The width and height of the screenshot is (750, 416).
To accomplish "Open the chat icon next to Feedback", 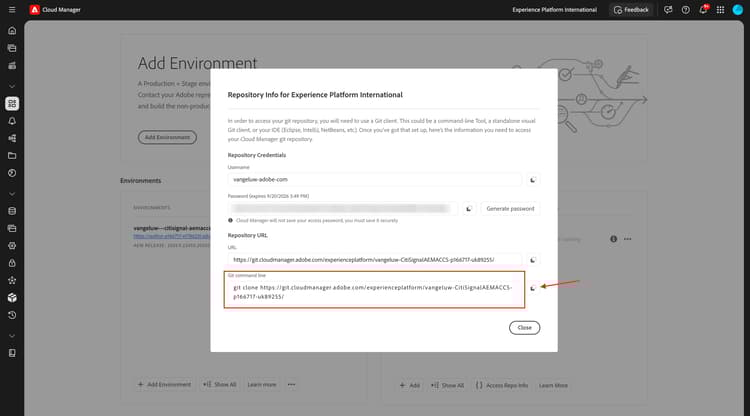I will pyautogui.click(x=668, y=10).
